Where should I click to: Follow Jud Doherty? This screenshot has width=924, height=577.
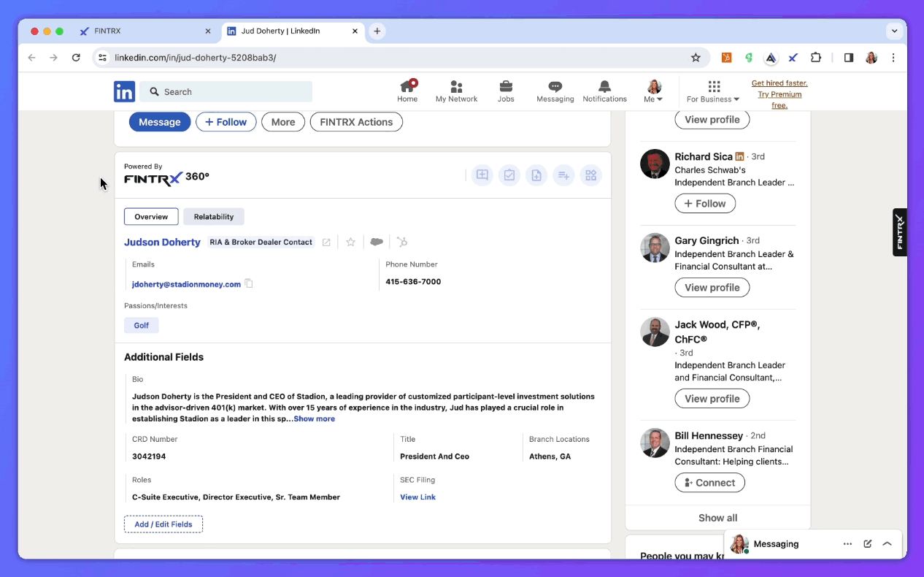pyautogui.click(x=226, y=122)
